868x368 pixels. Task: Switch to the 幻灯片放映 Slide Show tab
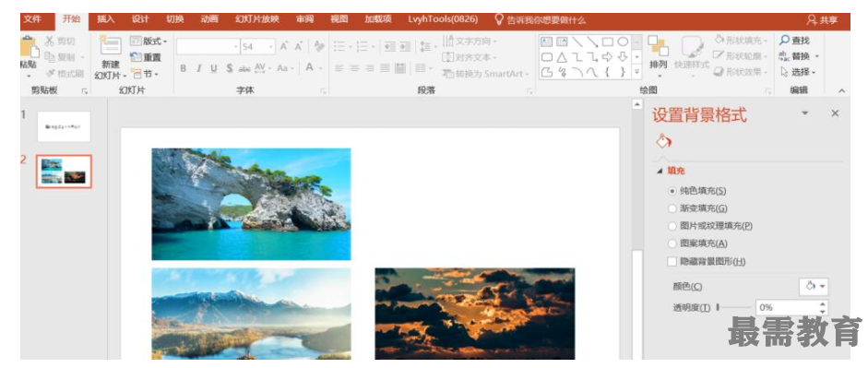256,19
